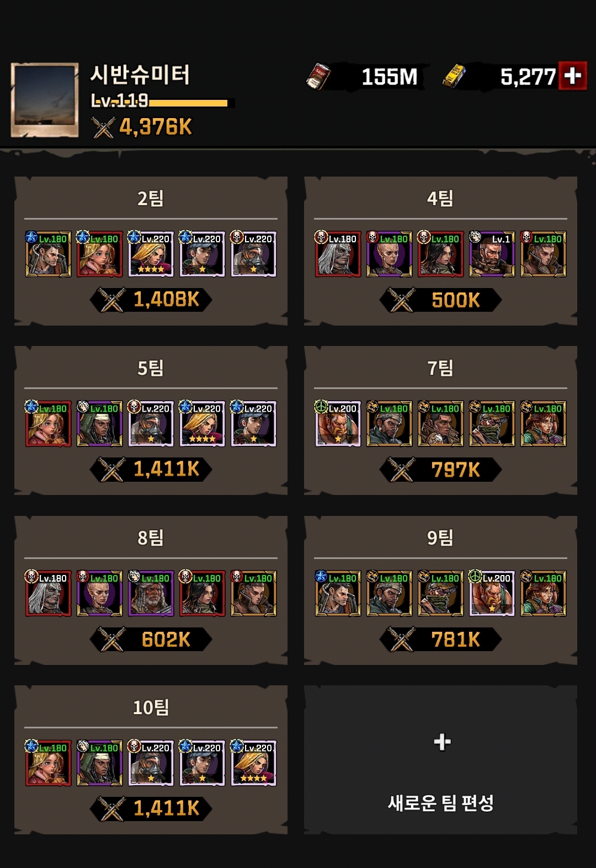
Task: Select the four-star blonde hero in 10팀
Action: [x=253, y=763]
